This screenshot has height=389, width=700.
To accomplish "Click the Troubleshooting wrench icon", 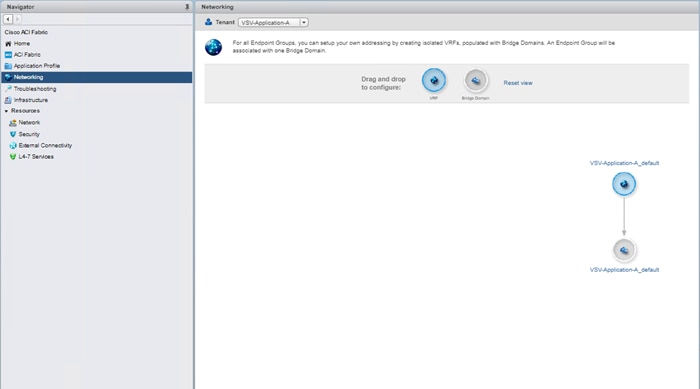I will tap(8, 88).
